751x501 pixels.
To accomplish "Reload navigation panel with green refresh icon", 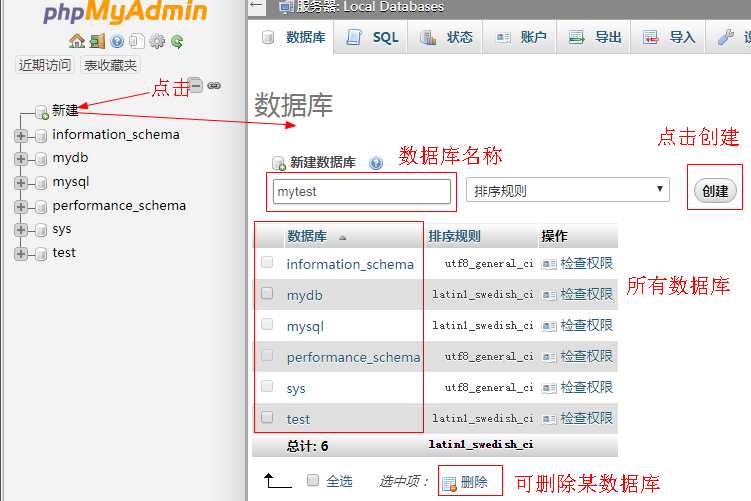I will coord(177,42).
